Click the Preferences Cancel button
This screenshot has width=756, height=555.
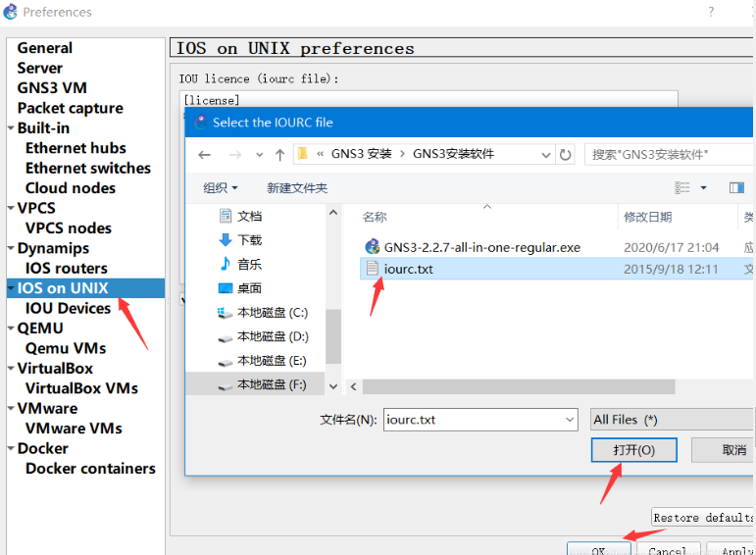pos(668,549)
